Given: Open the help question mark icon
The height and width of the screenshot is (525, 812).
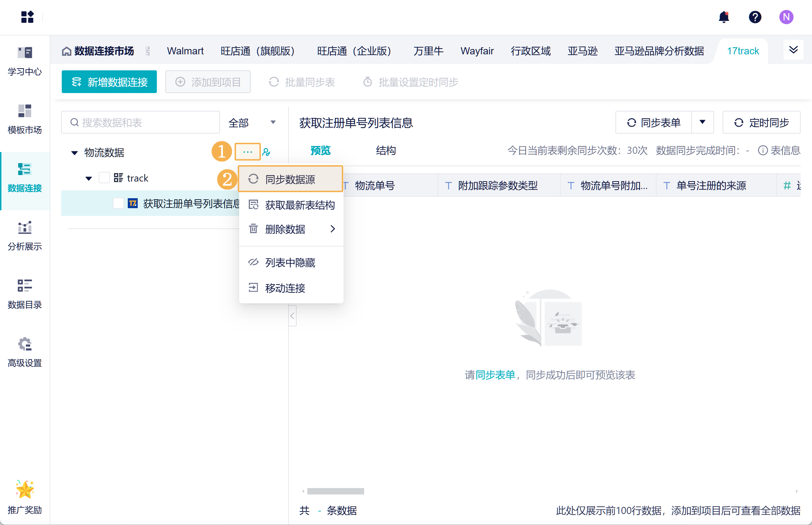Looking at the screenshot, I should tap(755, 17).
